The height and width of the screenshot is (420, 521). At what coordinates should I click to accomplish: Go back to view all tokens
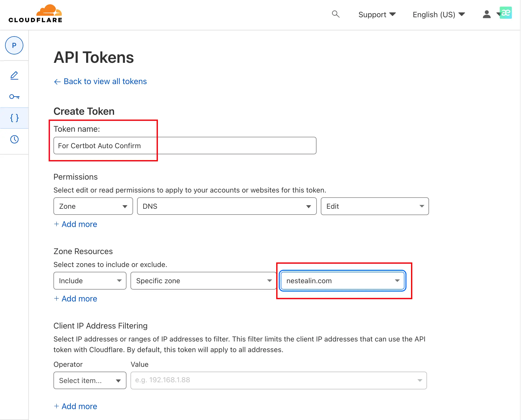(100, 81)
